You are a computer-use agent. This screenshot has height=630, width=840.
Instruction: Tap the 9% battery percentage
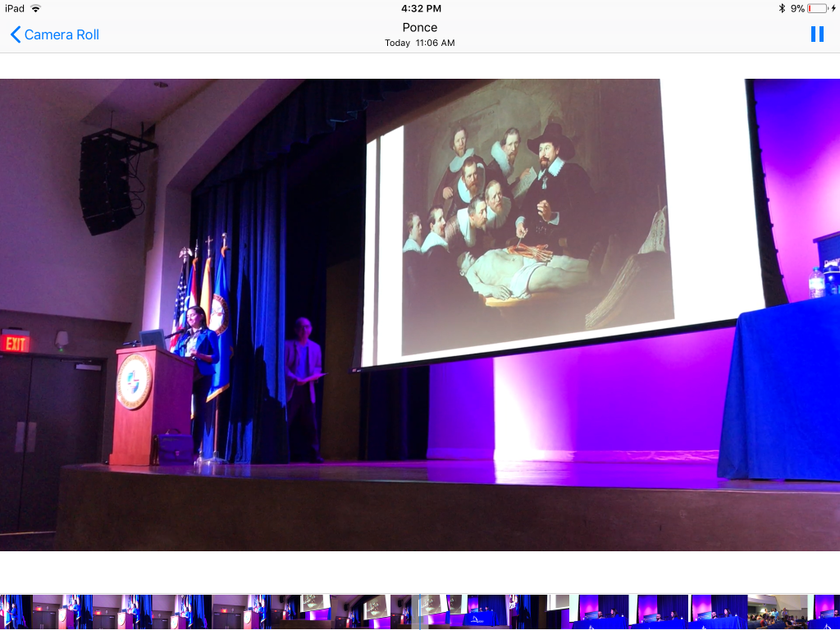pyautogui.click(x=797, y=8)
